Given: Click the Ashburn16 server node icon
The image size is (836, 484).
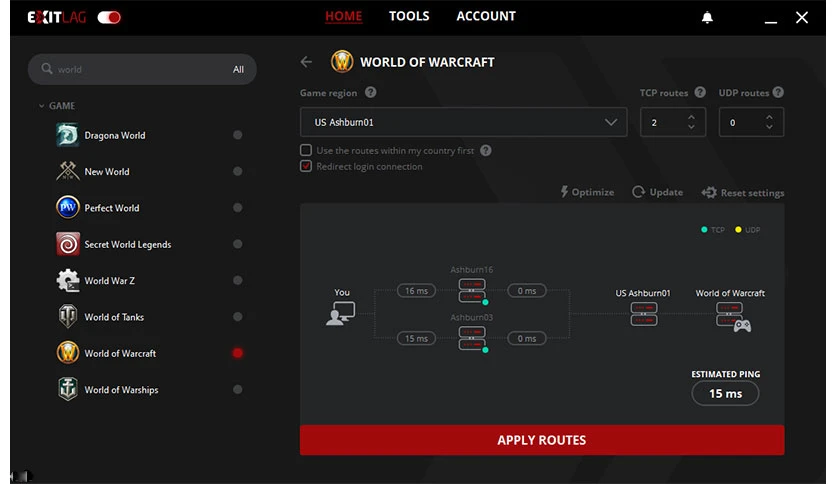Looking at the screenshot, I should 472,291.
